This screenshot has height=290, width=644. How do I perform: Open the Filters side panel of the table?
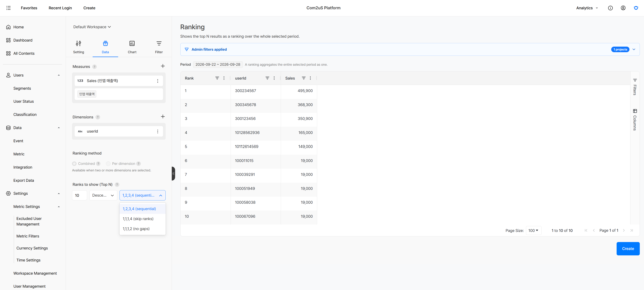coord(635,87)
